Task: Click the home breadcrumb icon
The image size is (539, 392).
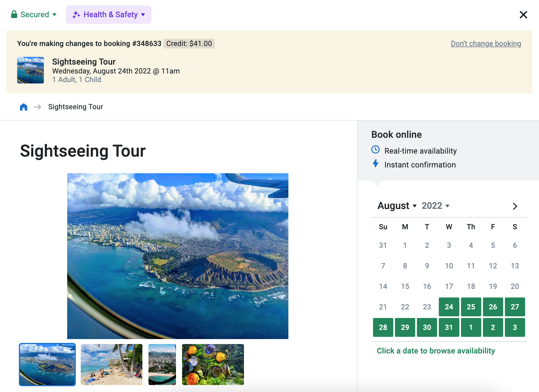Action: 24,107
